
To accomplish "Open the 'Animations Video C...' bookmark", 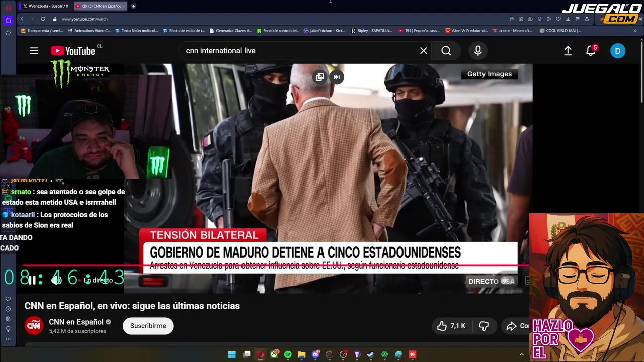I will pyautogui.click(x=89, y=31).
